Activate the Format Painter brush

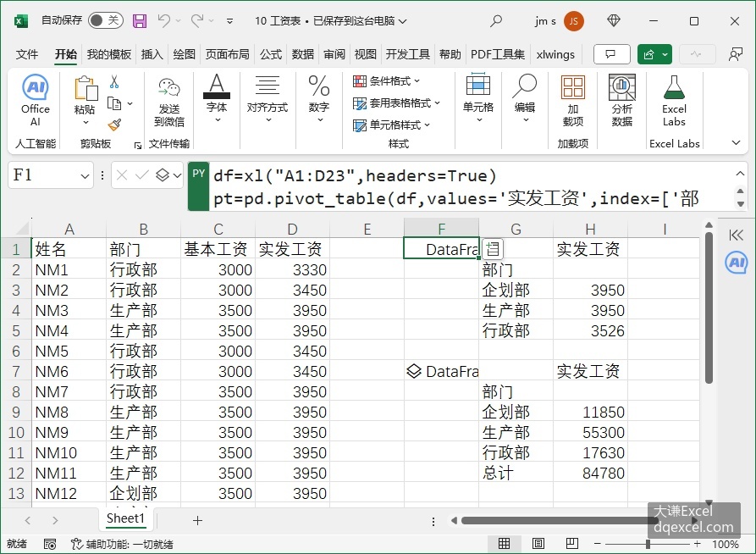click(x=114, y=125)
